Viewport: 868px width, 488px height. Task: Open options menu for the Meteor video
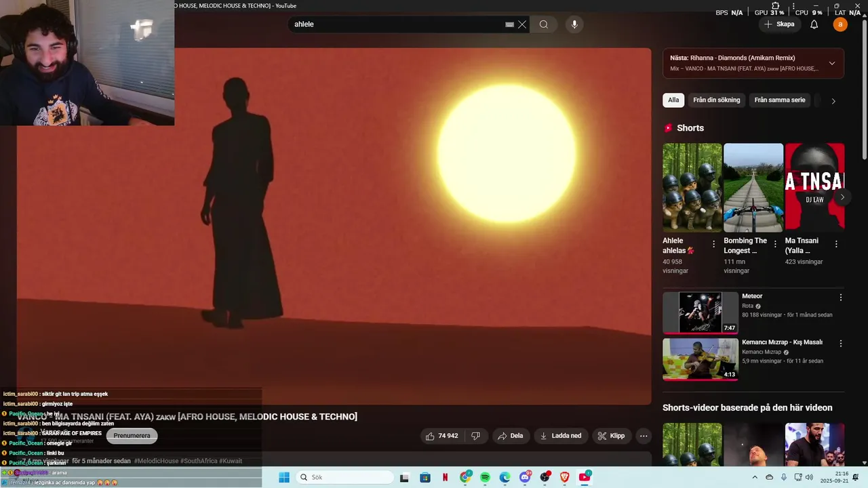click(841, 298)
